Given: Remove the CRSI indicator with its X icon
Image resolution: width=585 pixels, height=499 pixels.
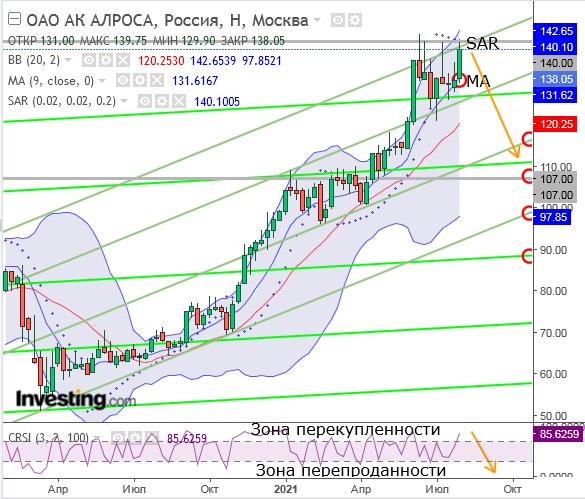Looking at the screenshot, I should click(x=152, y=437).
